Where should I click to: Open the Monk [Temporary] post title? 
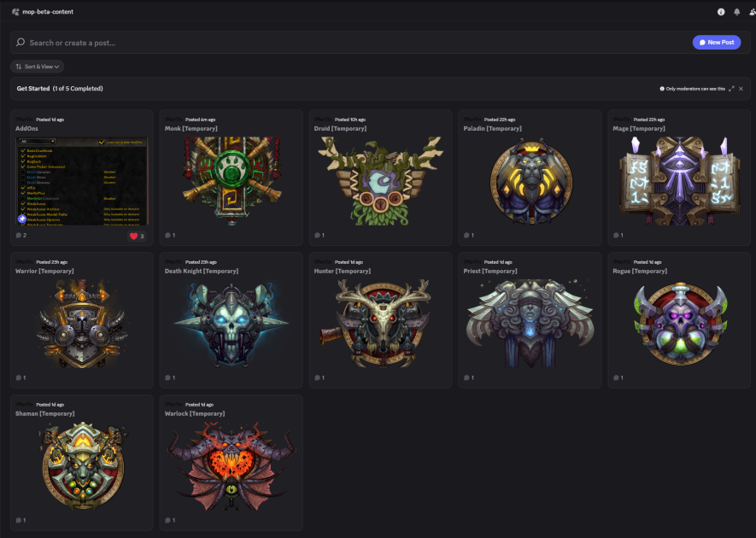(x=191, y=129)
